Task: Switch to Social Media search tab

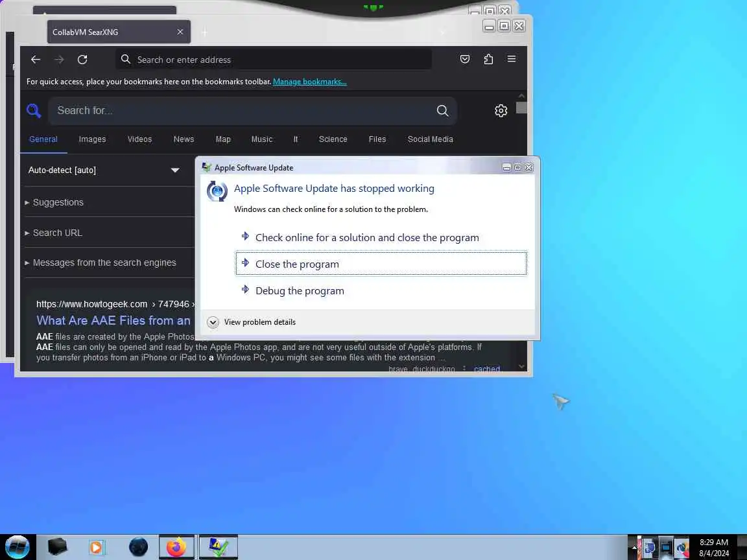Action: tap(430, 139)
